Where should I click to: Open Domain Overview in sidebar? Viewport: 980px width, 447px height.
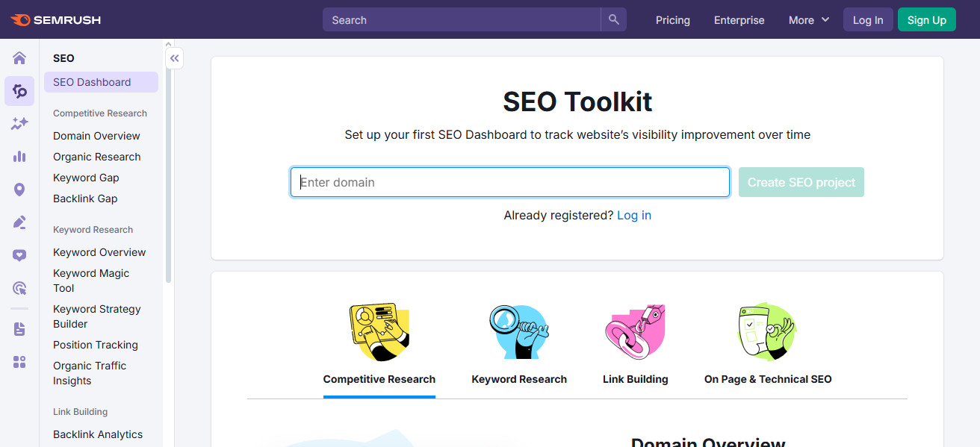96,136
